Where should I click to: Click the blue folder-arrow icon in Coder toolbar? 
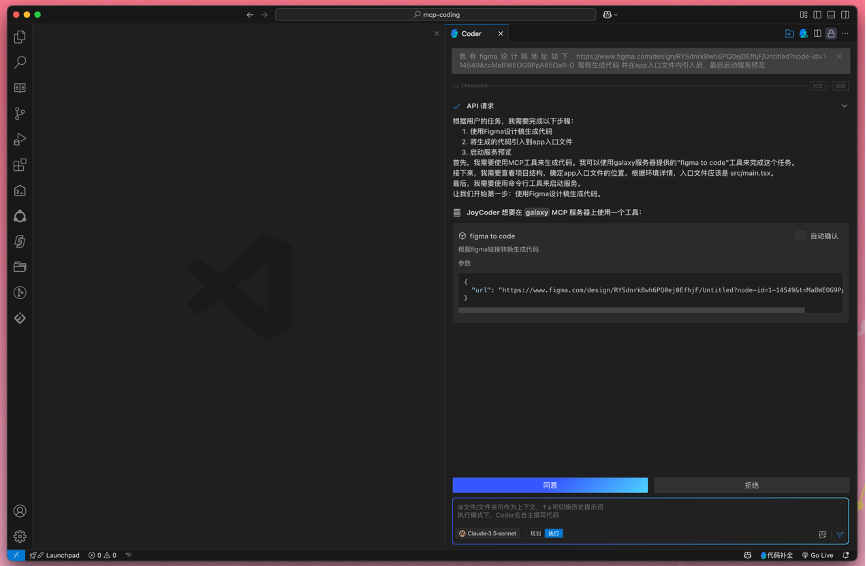click(x=789, y=34)
